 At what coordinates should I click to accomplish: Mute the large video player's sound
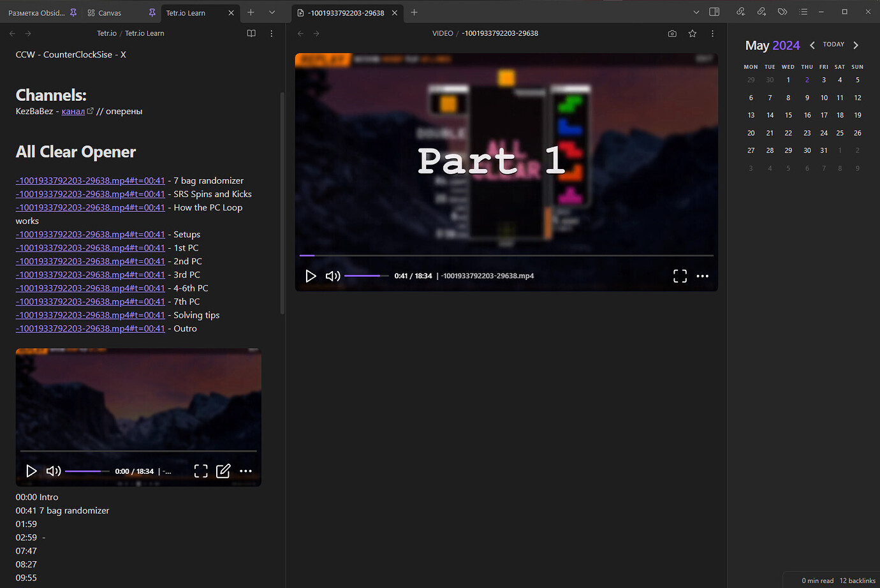click(332, 276)
